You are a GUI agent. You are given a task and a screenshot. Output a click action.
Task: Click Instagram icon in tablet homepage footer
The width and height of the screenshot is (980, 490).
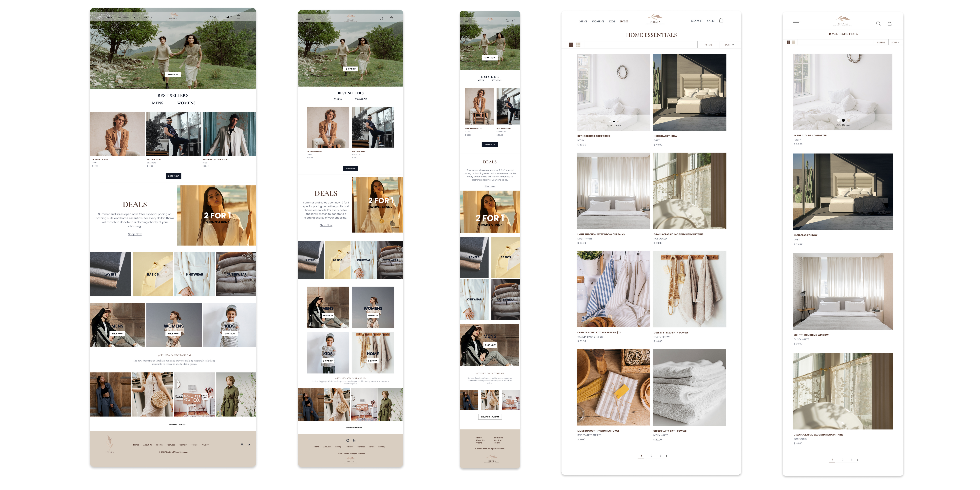pyautogui.click(x=347, y=441)
